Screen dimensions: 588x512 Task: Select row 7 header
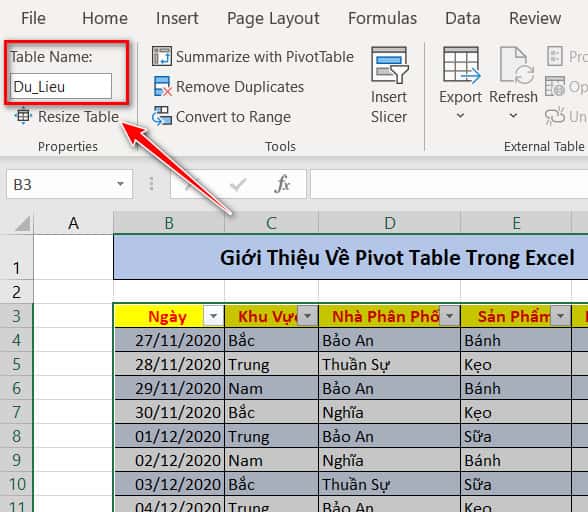click(16, 412)
